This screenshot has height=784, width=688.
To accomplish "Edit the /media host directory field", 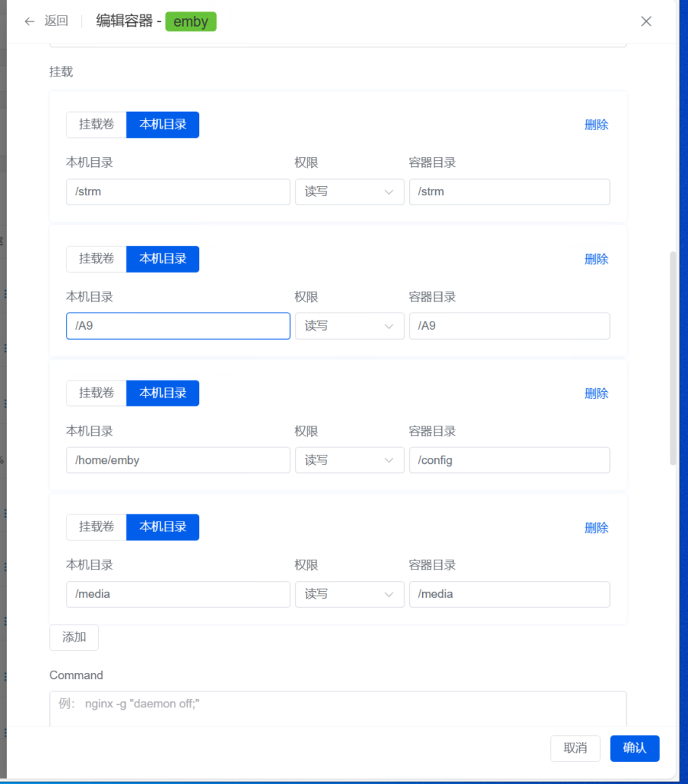I will click(x=179, y=594).
